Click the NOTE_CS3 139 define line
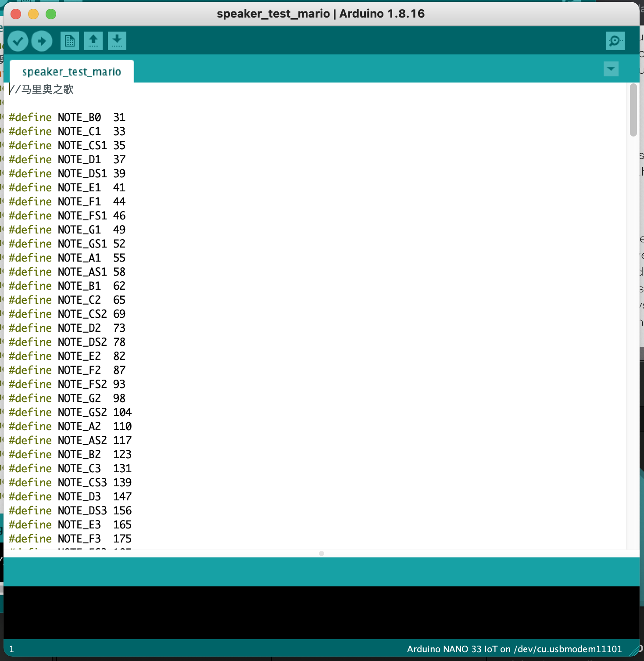Viewport: 644px width, 661px height. pos(70,482)
